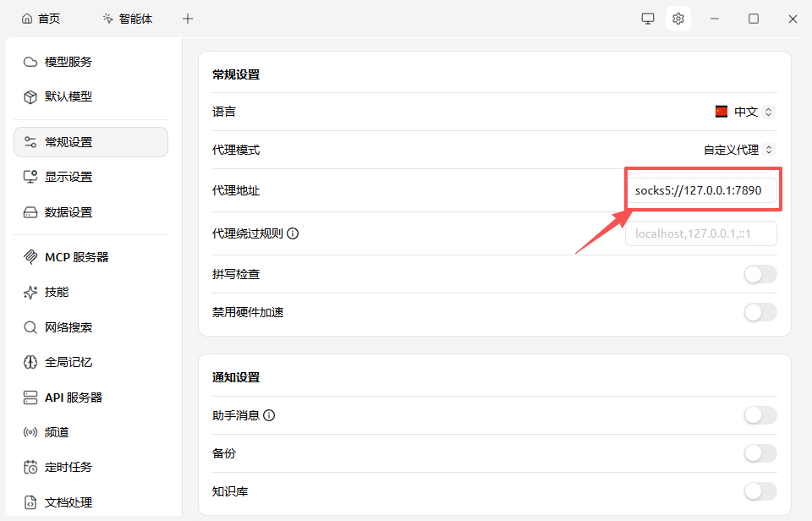This screenshot has height=521, width=812.
Task: Click the home icon in the tab bar
Action: coord(27,19)
